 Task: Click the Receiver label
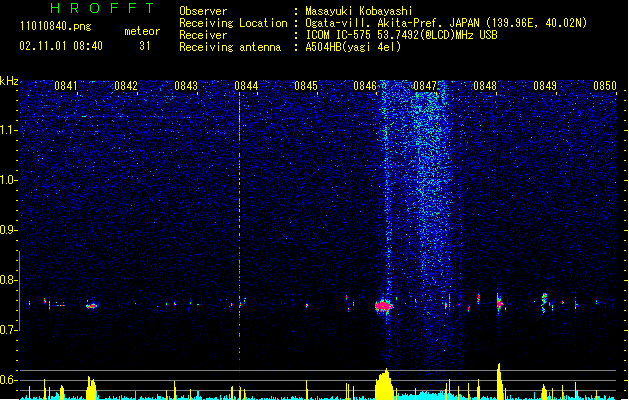tap(203, 35)
